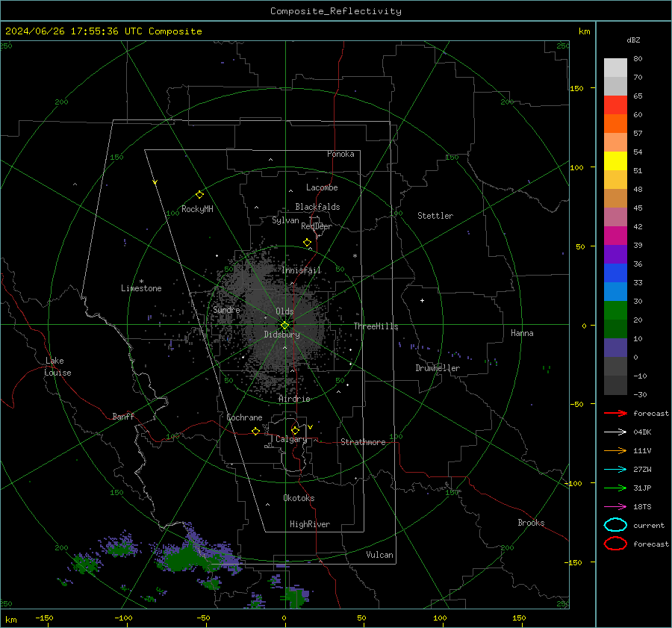Click the Vulcan label
This screenshot has width=672, height=628.
pos(380,555)
